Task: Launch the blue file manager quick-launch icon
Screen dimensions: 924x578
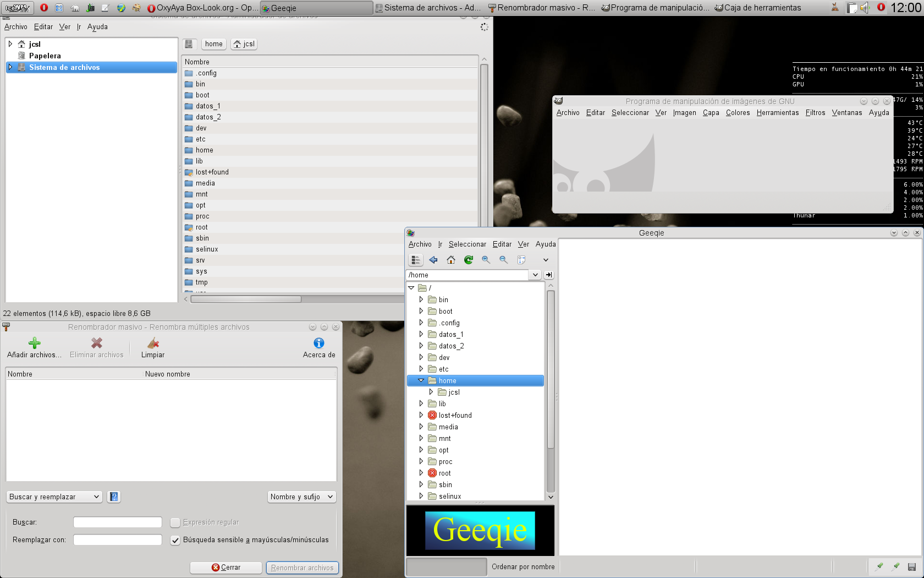Action: click(59, 8)
